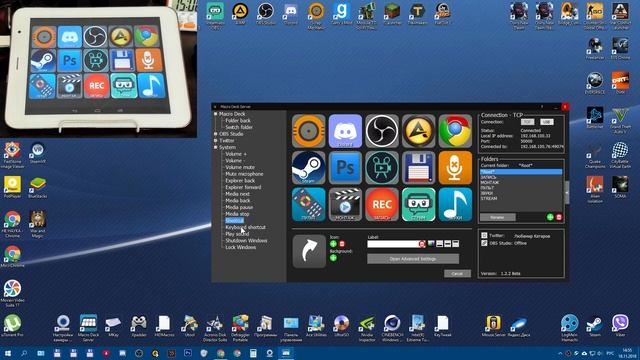640x360 pixels.
Task: Select Lock Windows action
Action: tap(241, 247)
